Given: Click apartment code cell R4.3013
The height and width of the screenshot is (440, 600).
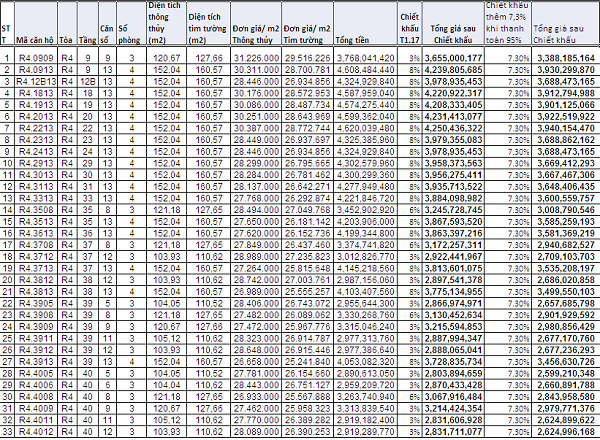Looking at the screenshot, I should (x=36, y=175).
